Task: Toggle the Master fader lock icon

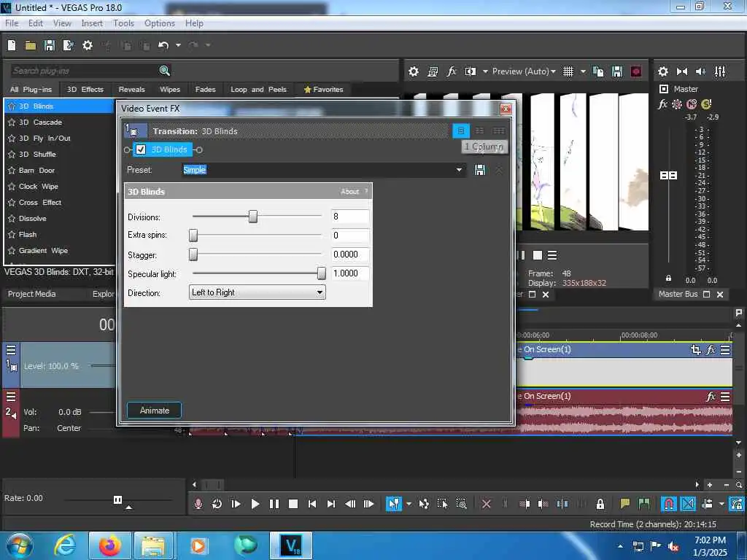Action: tap(668, 278)
